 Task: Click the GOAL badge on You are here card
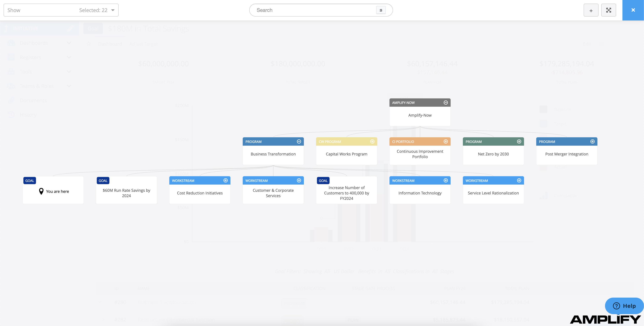point(29,180)
